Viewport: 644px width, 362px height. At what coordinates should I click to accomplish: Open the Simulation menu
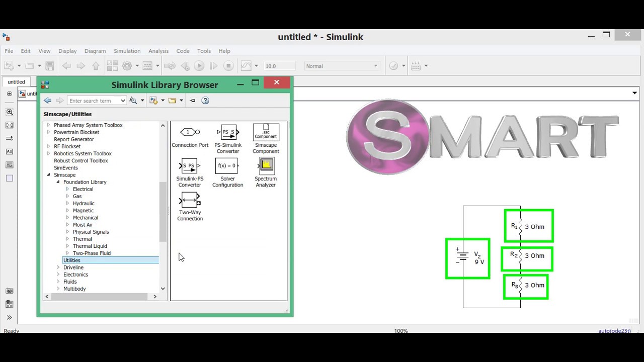click(x=127, y=51)
